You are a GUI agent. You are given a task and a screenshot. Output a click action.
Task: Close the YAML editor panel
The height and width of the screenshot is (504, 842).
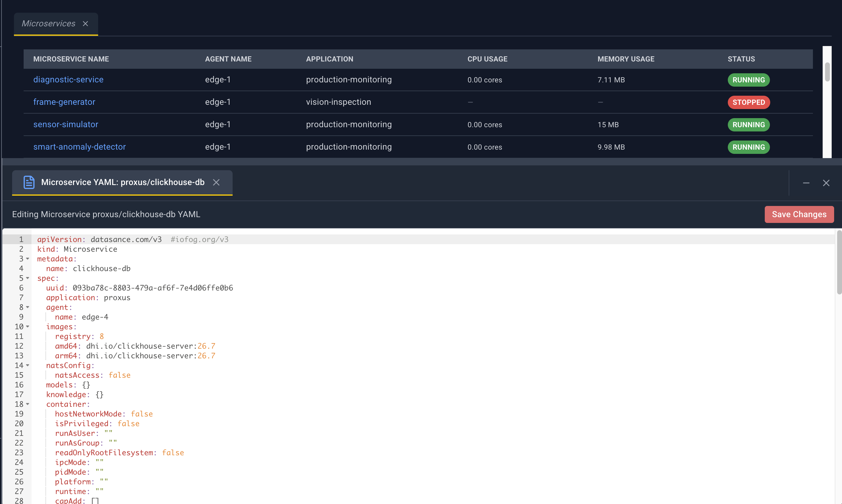tap(826, 183)
